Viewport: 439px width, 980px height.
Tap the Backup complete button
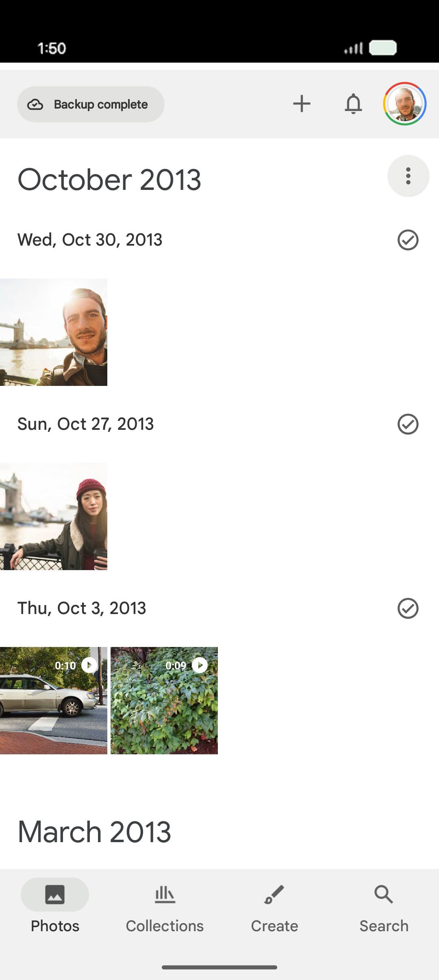click(x=91, y=104)
